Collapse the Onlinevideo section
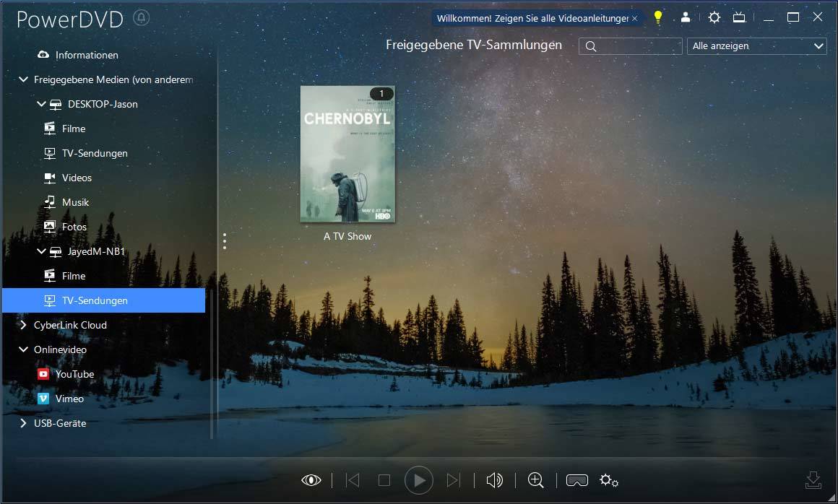Image resolution: width=838 pixels, height=504 pixels. 23,349
